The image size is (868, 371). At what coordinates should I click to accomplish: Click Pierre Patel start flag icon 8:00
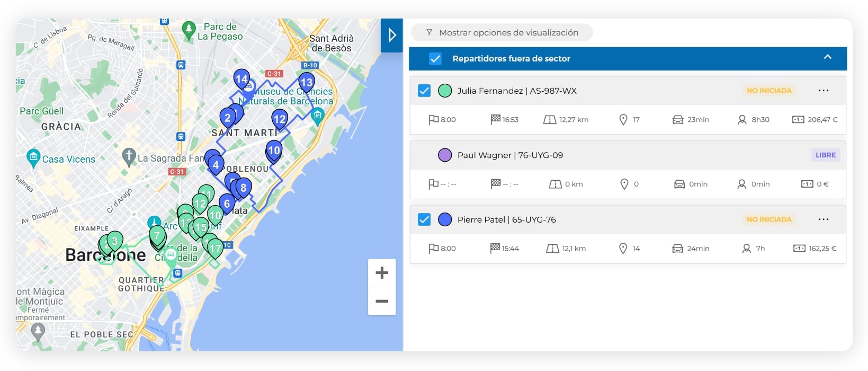[x=433, y=249]
